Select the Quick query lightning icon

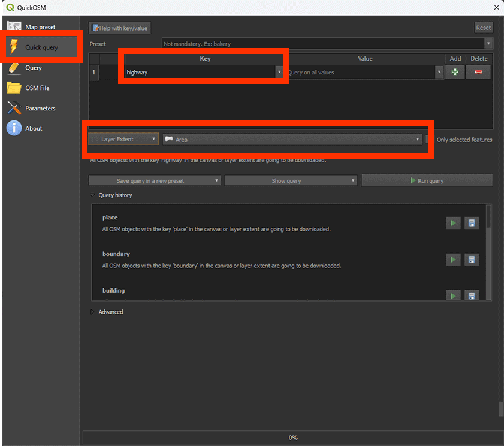[14, 47]
